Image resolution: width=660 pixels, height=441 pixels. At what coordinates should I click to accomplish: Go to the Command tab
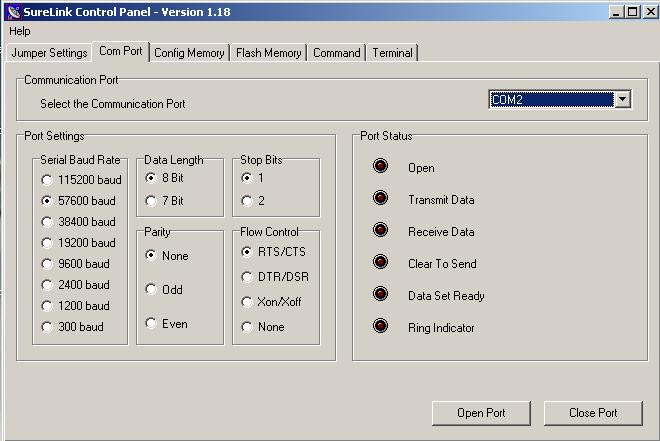[x=337, y=53]
